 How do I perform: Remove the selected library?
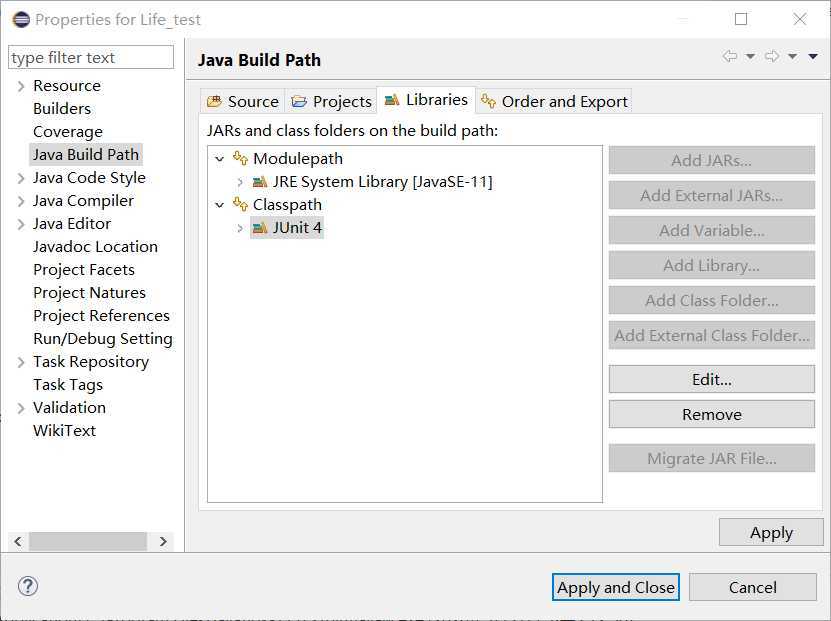[711, 414]
